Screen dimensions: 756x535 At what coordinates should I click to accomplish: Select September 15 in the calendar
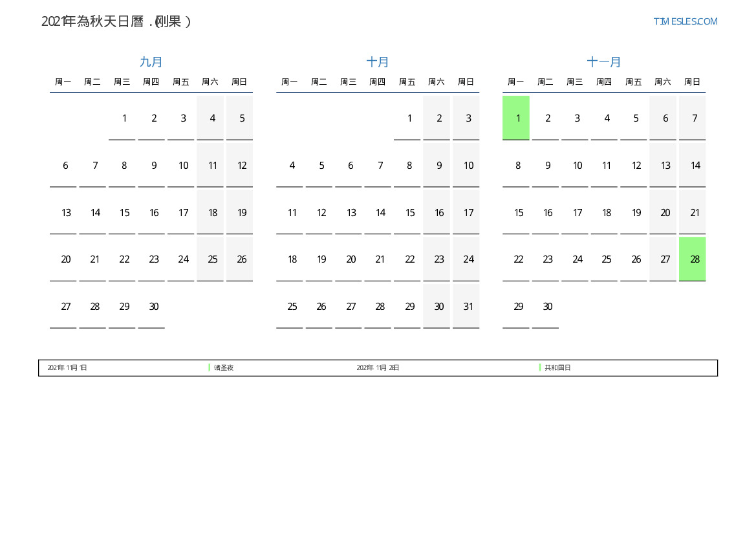coord(124,212)
